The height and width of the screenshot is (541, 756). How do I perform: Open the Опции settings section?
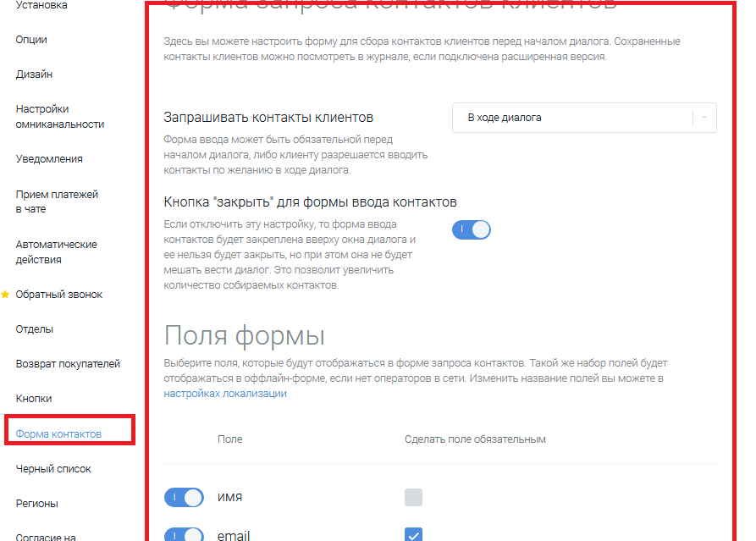tap(31, 40)
